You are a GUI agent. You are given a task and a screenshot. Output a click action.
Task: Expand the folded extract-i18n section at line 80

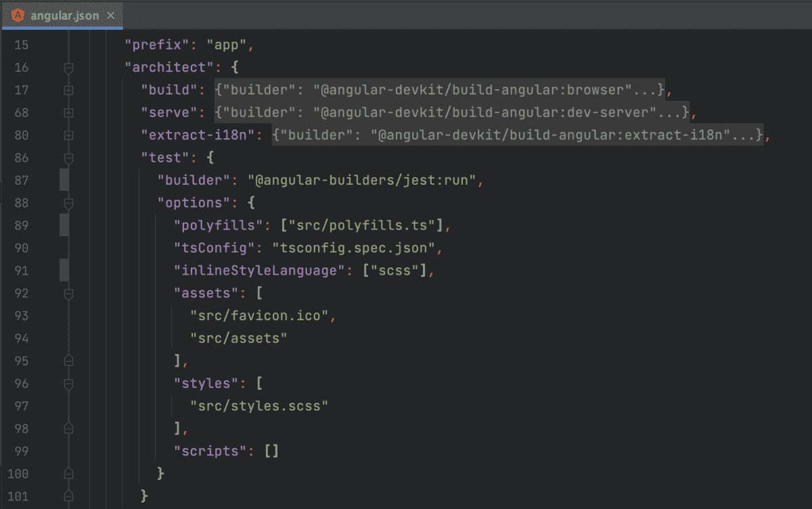point(68,135)
